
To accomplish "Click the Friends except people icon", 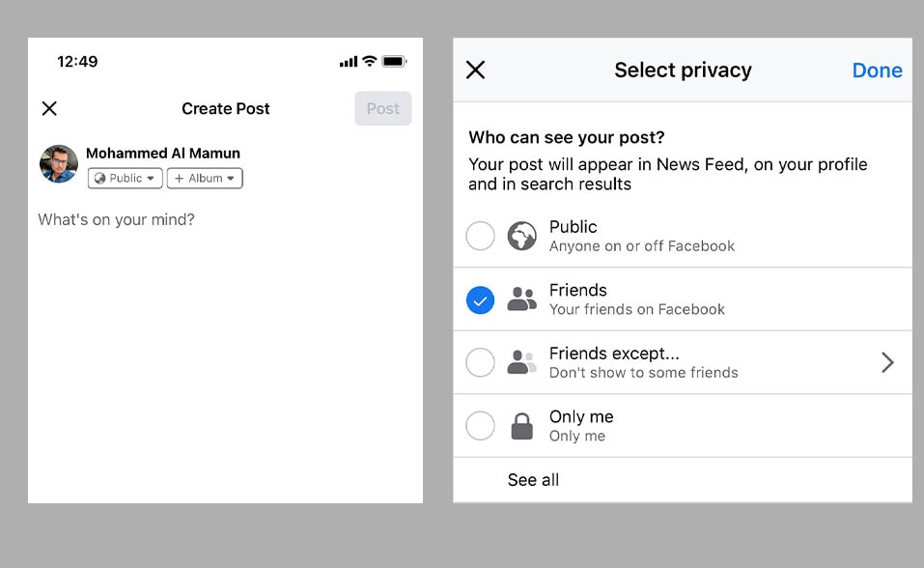I will tap(521, 362).
